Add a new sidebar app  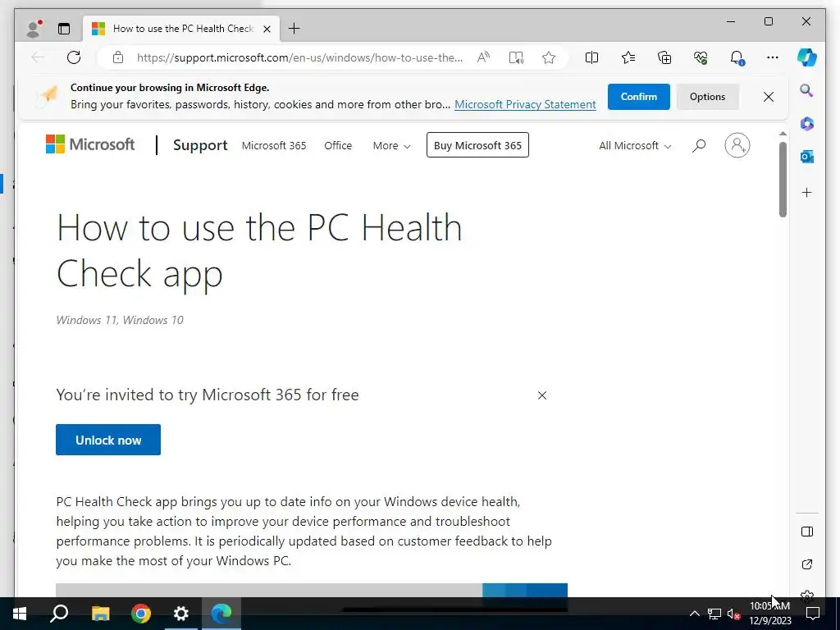click(807, 192)
